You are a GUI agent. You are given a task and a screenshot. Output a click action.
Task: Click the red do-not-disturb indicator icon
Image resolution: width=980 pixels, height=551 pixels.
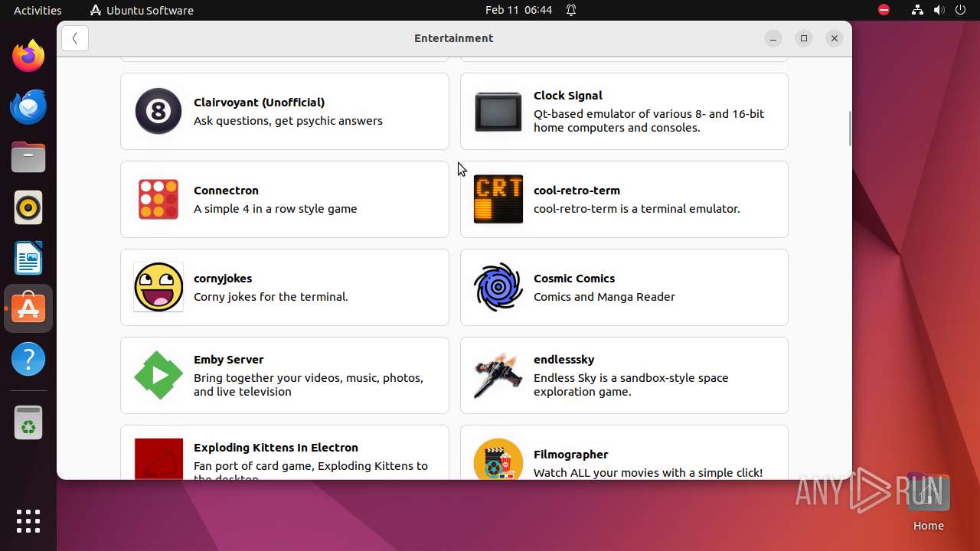(884, 10)
